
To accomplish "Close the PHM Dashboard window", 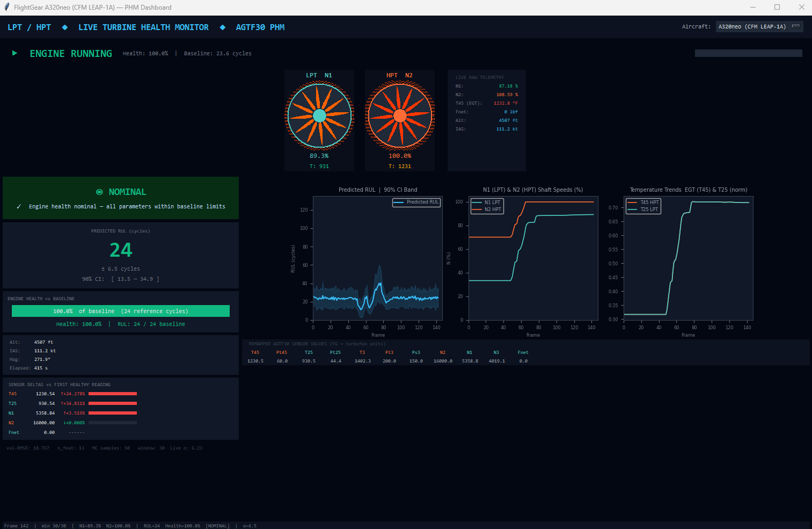I will pyautogui.click(x=801, y=8).
